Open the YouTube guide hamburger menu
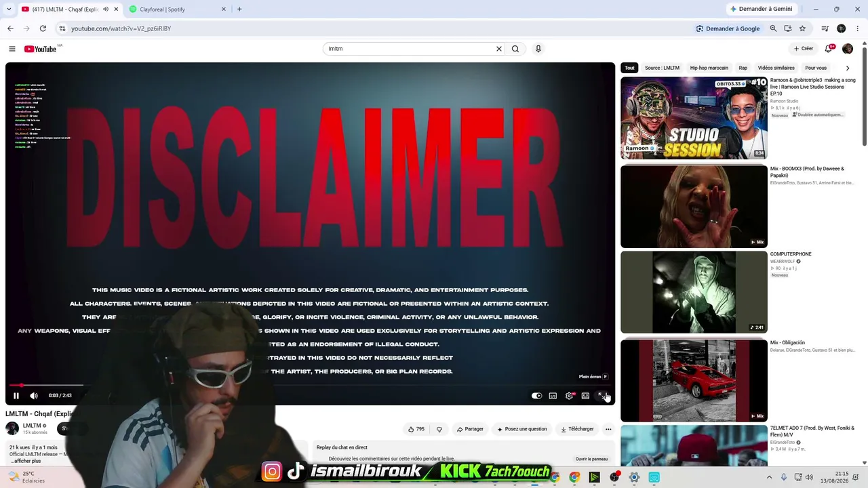Image resolution: width=868 pixels, height=488 pixels. [12, 49]
